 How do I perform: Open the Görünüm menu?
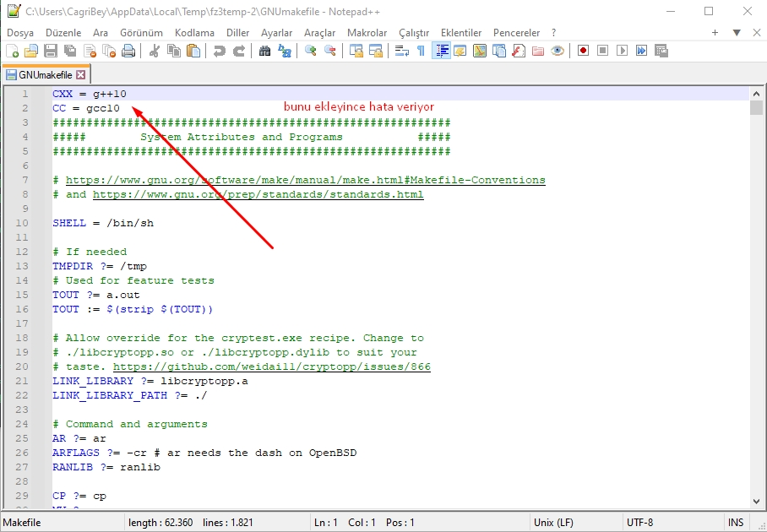141,33
